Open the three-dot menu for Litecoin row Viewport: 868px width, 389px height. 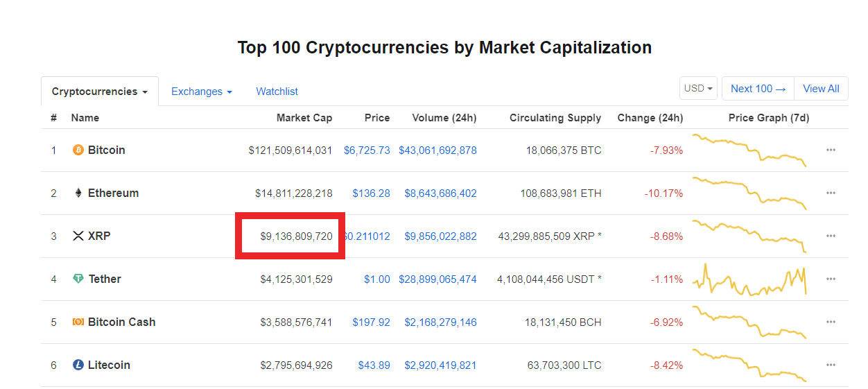click(x=831, y=365)
